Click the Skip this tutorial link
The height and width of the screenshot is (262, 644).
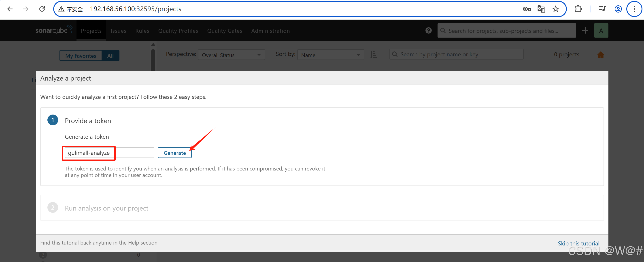[x=578, y=243]
